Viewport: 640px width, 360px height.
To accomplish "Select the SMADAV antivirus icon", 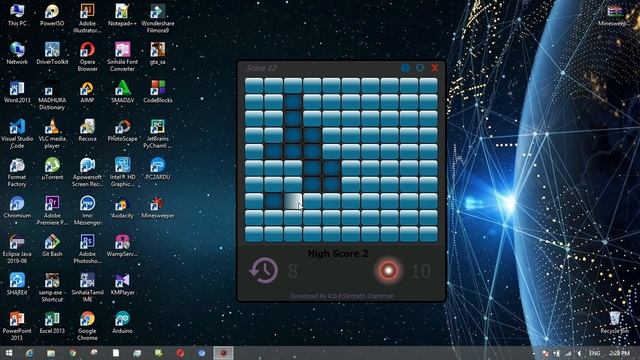I will (x=122, y=91).
